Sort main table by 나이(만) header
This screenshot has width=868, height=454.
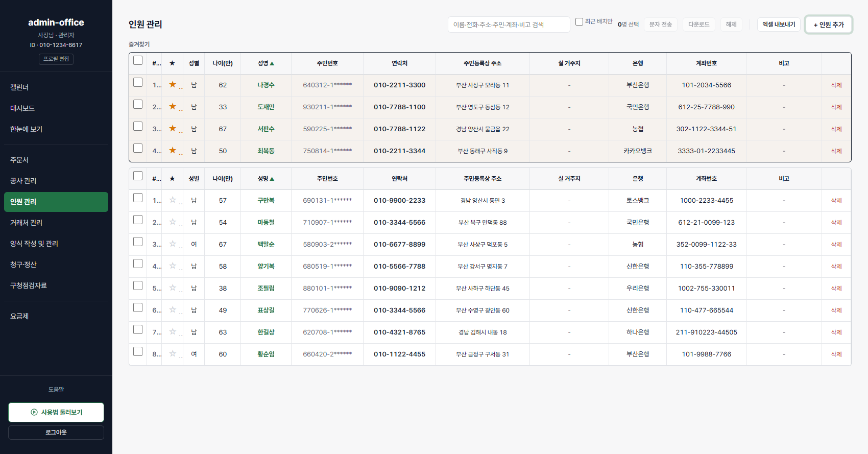(x=223, y=179)
